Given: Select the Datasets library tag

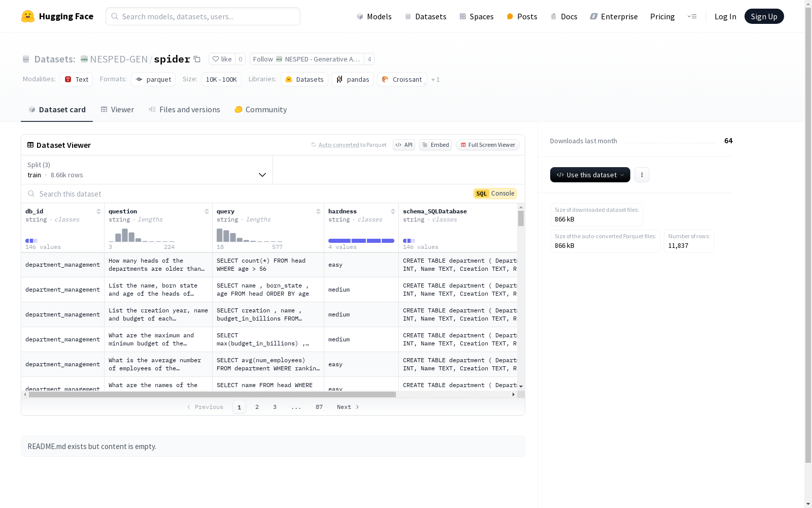Looking at the screenshot, I should [304, 79].
